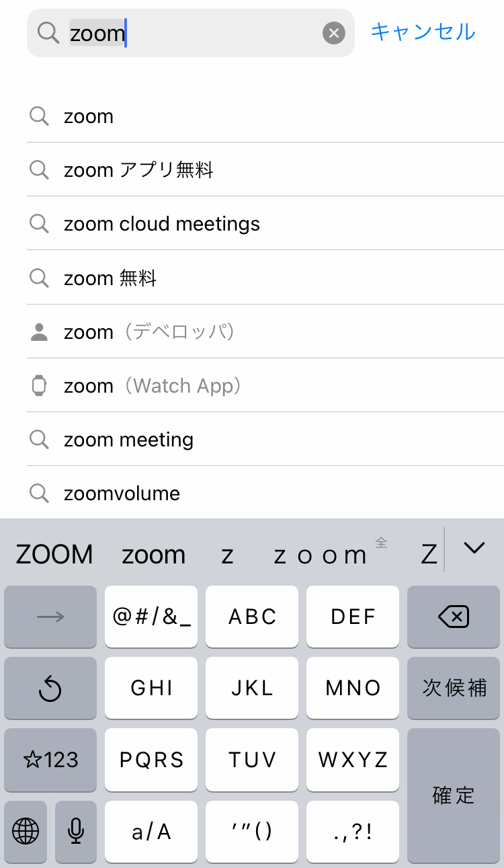
Task: Switch to ☆123 number keyboard
Action: pyautogui.click(x=50, y=760)
